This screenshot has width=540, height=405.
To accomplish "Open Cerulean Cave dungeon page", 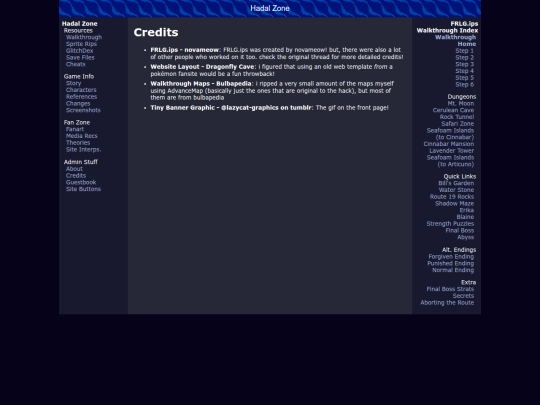I will (453, 110).
